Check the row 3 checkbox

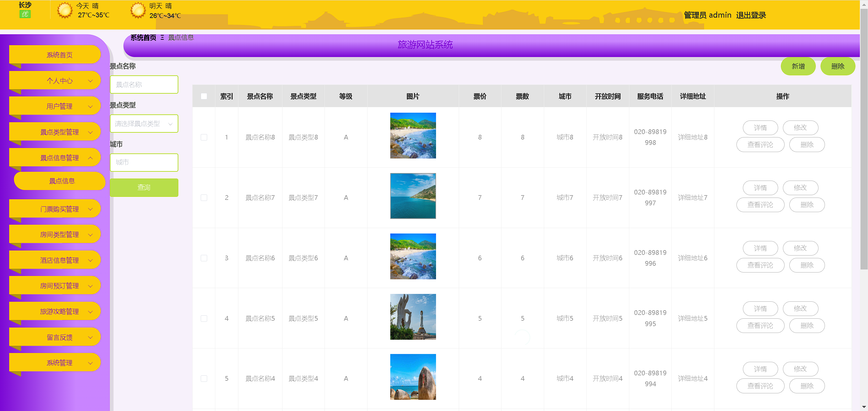point(204,258)
